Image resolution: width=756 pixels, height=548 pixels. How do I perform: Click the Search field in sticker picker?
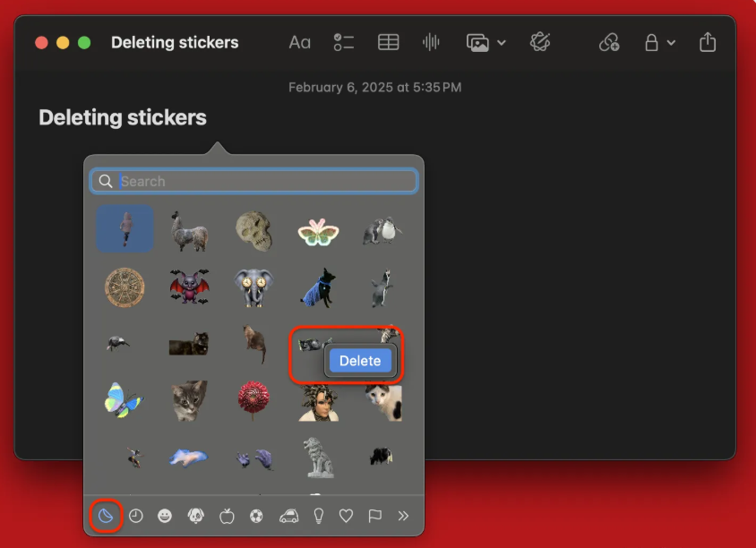coord(253,180)
